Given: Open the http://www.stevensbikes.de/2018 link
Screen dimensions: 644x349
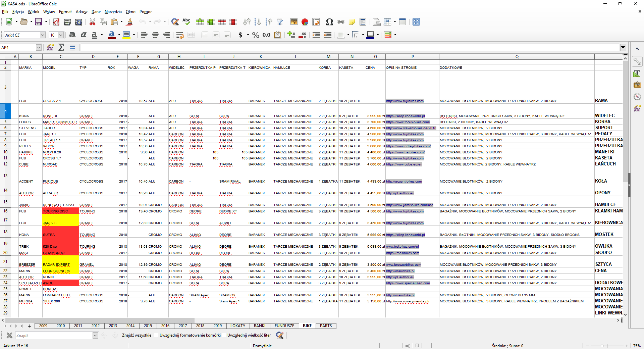Looking at the screenshot, I should point(411,128).
